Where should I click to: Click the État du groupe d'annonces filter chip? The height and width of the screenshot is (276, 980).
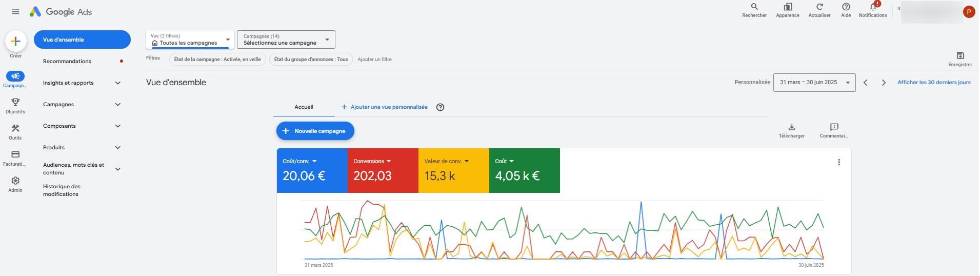click(x=311, y=60)
